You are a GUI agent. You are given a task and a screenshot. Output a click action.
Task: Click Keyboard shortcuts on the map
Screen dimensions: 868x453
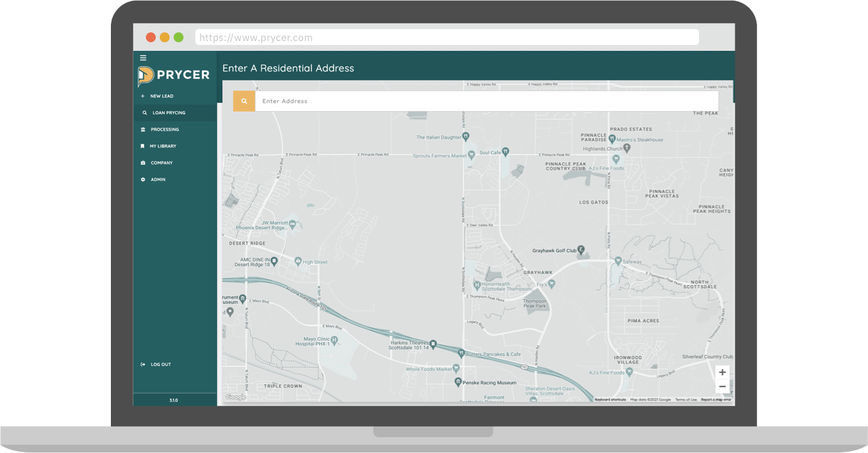click(610, 400)
